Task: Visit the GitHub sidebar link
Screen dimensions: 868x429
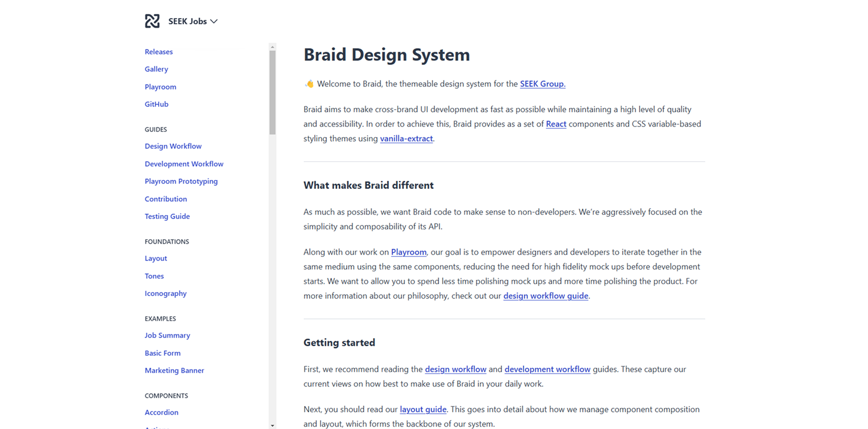Action: click(x=156, y=104)
